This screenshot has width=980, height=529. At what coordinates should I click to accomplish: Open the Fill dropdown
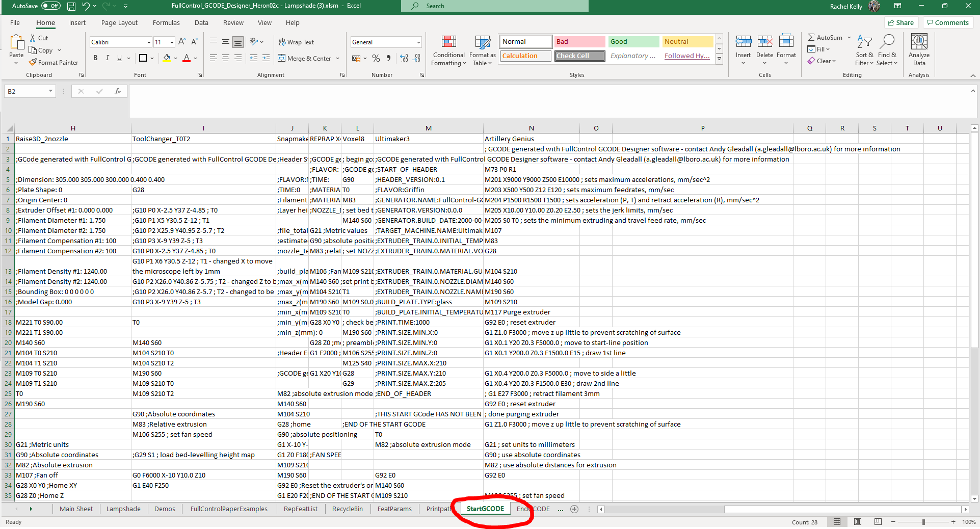[x=818, y=49]
